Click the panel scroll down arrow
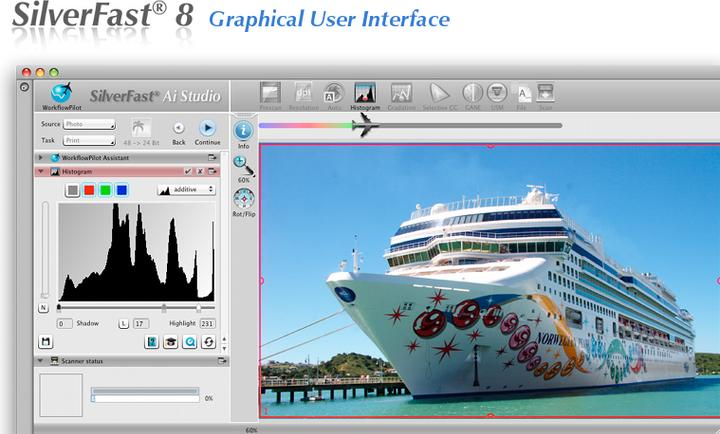 224,348
